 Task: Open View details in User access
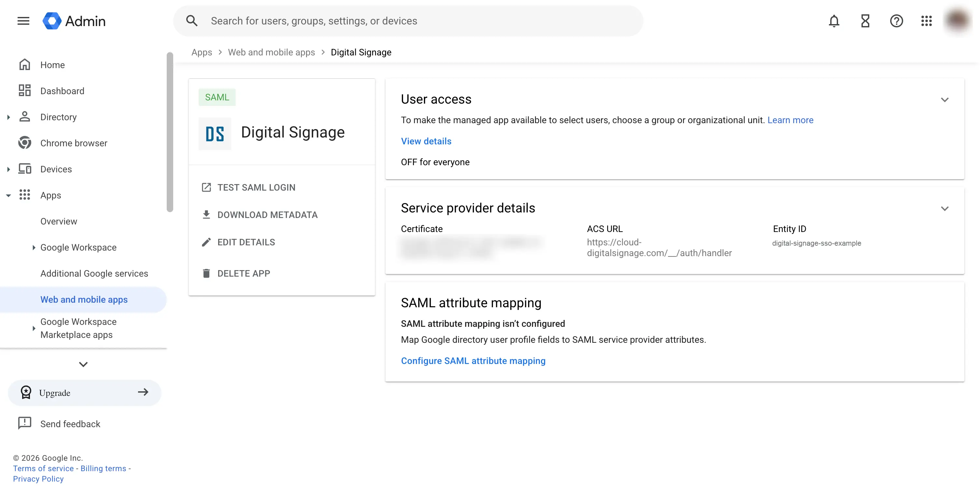426,141
